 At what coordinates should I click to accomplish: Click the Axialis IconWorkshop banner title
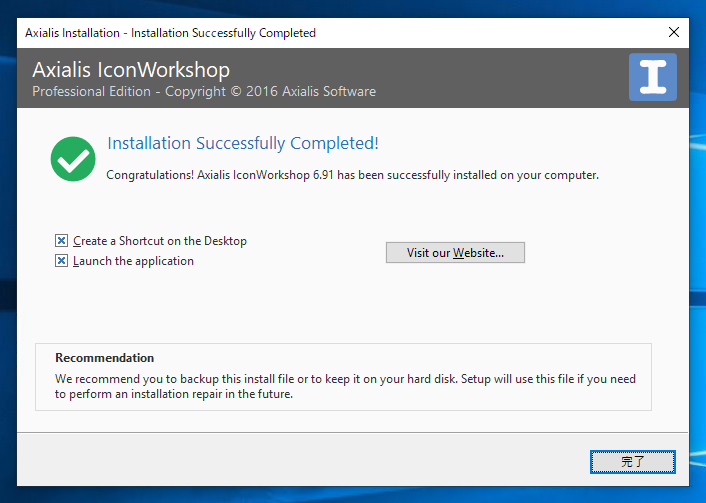tap(131, 70)
